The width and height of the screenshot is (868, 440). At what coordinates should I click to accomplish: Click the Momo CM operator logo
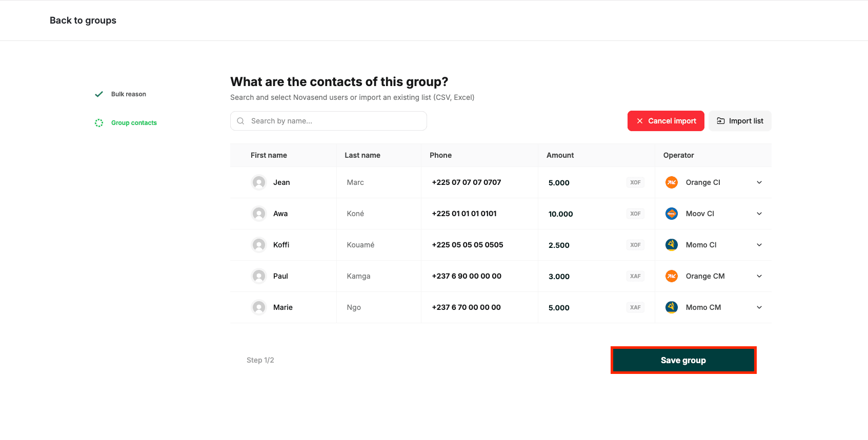coord(672,307)
